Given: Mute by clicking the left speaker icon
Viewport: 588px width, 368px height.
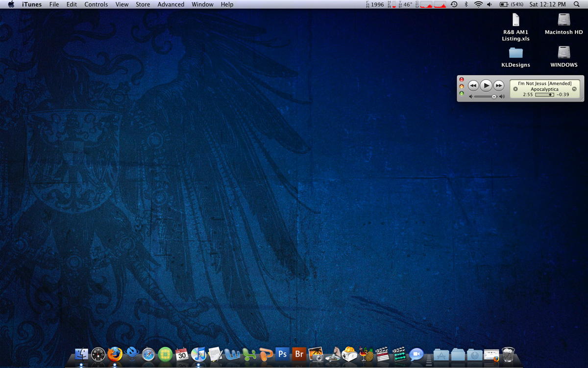Looking at the screenshot, I should pos(471,97).
